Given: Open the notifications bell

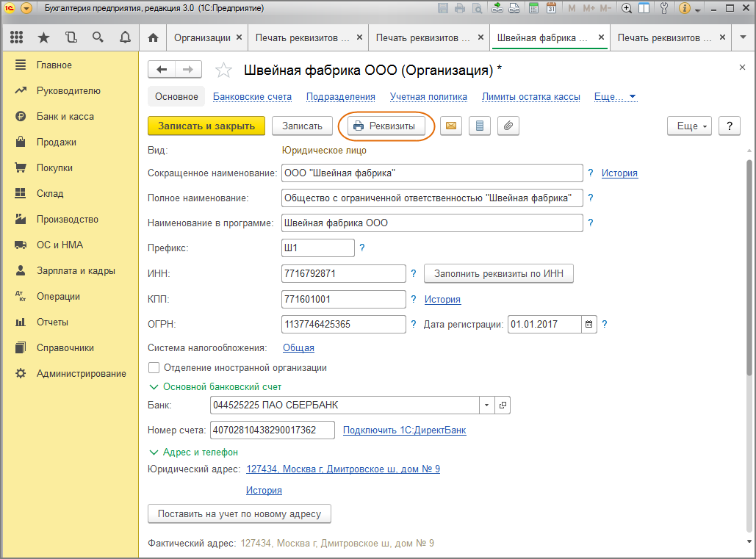Looking at the screenshot, I should 125,37.
